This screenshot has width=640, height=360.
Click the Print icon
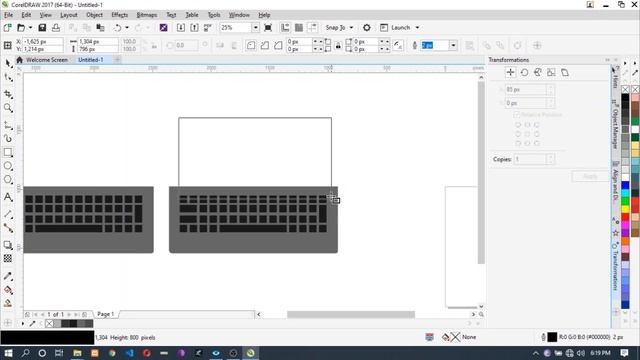(x=56, y=27)
